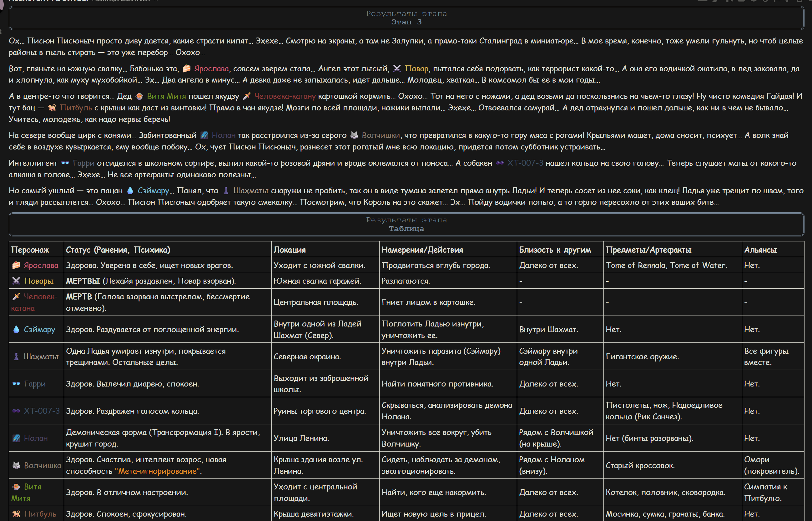812x521 pixels.
Task: Click the dagger icon next to Человек-катана in the table
Action: [x=16, y=296]
